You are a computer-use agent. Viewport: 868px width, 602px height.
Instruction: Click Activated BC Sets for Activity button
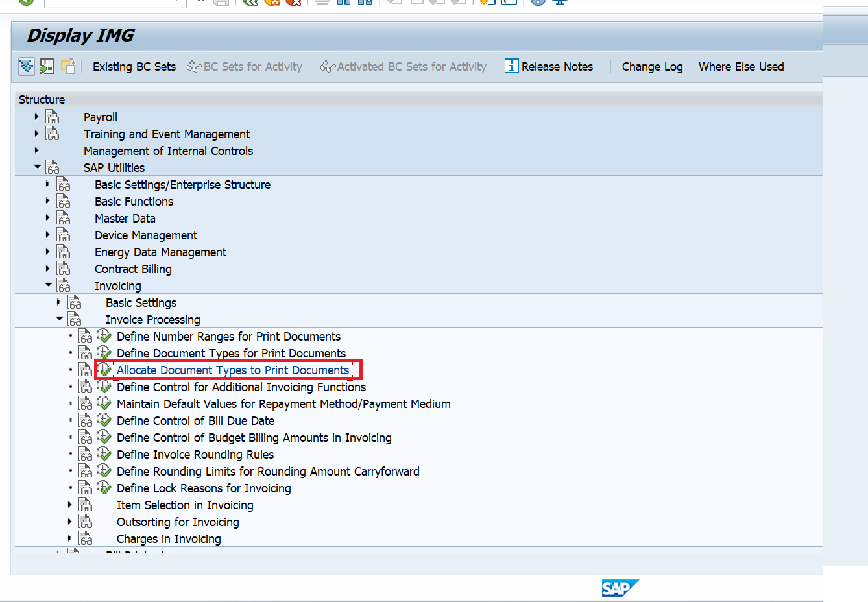coord(404,66)
